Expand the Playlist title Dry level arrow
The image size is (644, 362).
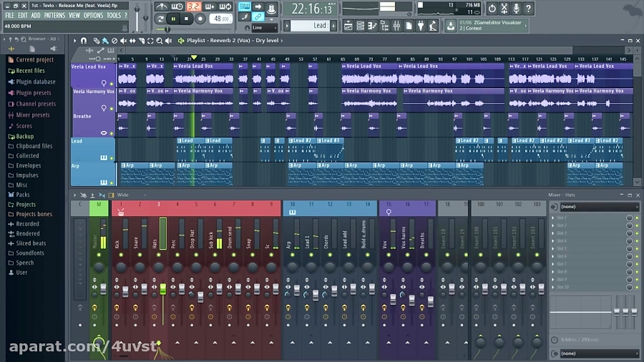click(282, 40)
